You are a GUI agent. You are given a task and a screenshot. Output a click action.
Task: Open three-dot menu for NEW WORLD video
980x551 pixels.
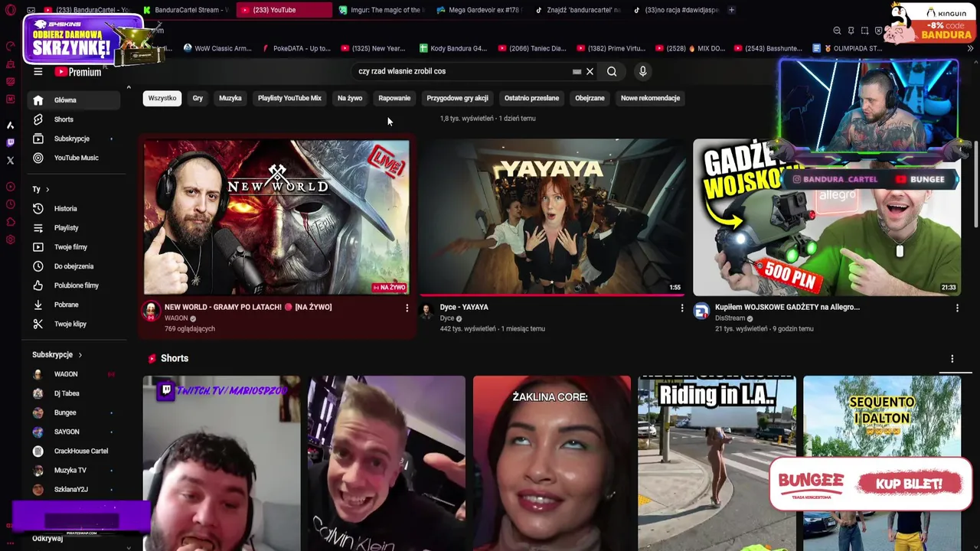(x=407, y=308)
